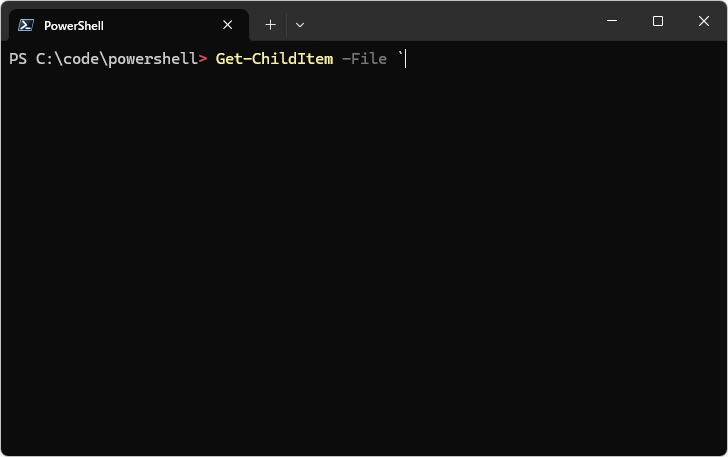Select the PowerShell tab title
The image size is (728, 457).
pyautogui.click(x=74, y=25)
